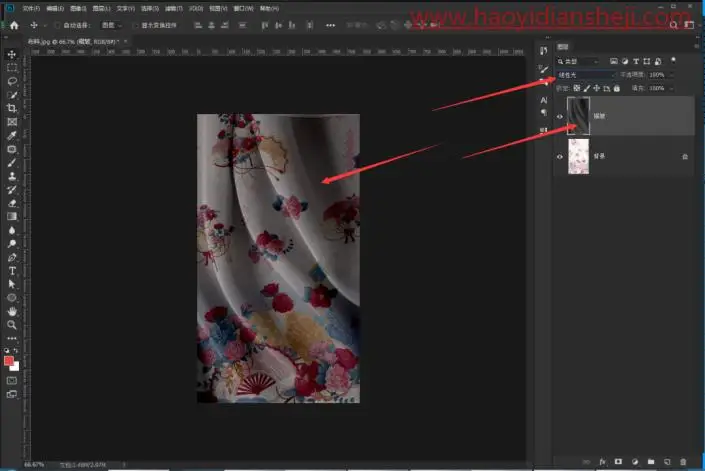705x471 pixels.
Task: Toggle lock all
Action: pyautogui.click(x=617, y=88)
